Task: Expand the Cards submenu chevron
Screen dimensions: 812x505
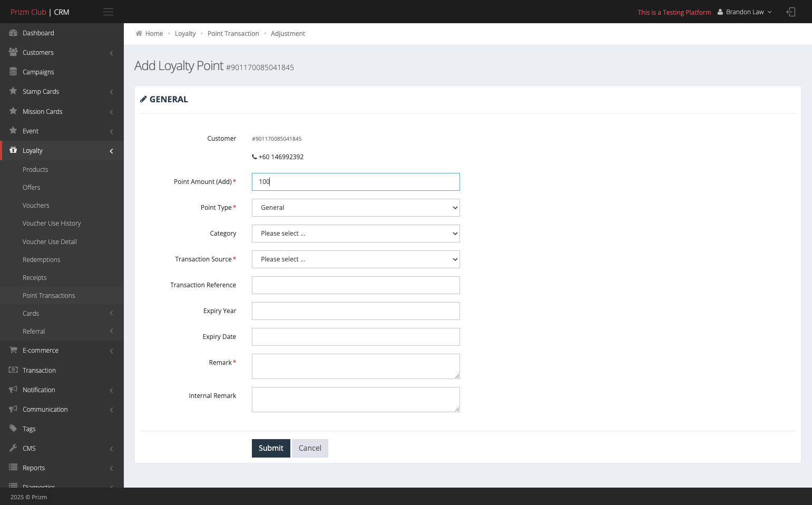Action: pyautogui.click(x=111, y=314)
